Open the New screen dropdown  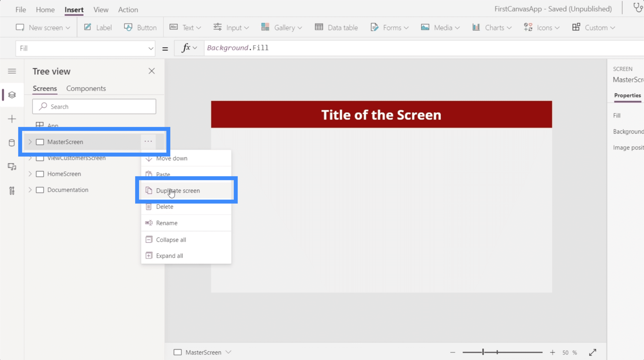click(x=43, y=27)
